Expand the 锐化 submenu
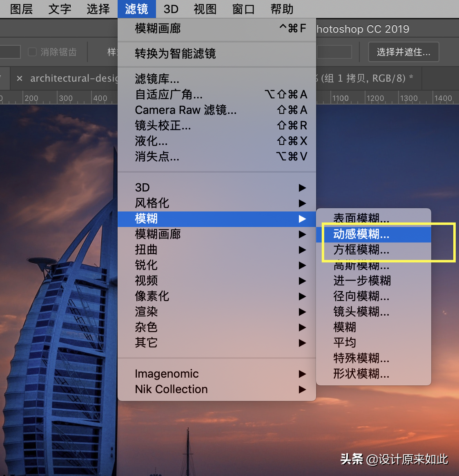This screenshot has width=459, height=476. 217,265
